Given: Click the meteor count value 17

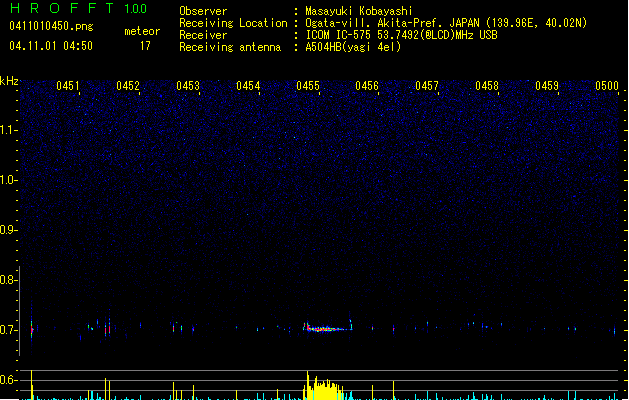Looking at the screenshot, I should tap(145, 46).
